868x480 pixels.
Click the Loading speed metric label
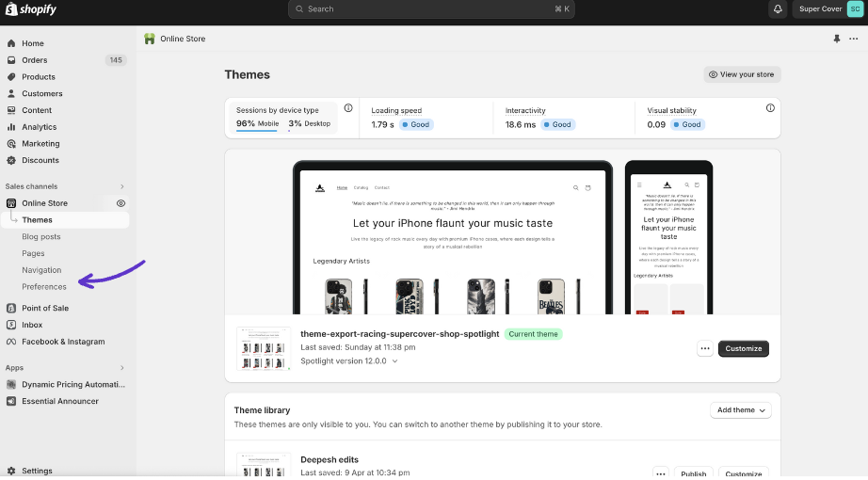(396, 111)
